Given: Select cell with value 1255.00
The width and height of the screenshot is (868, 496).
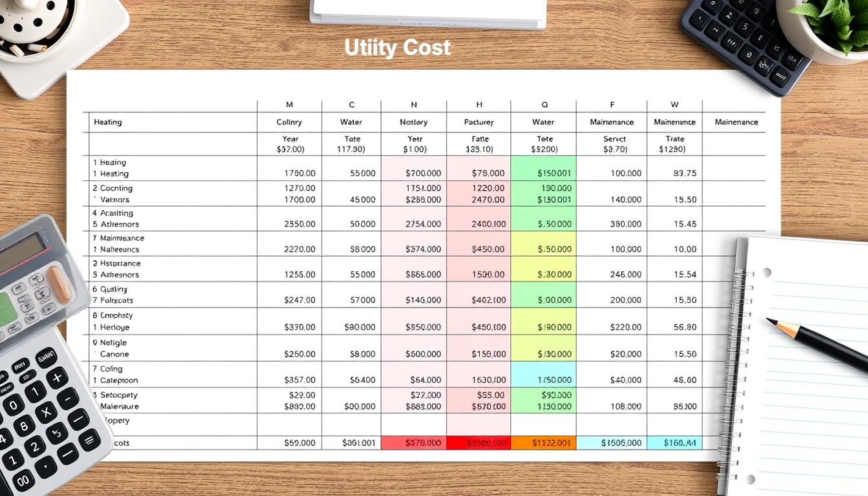Looking at the screenshot, I should point(300,274).
